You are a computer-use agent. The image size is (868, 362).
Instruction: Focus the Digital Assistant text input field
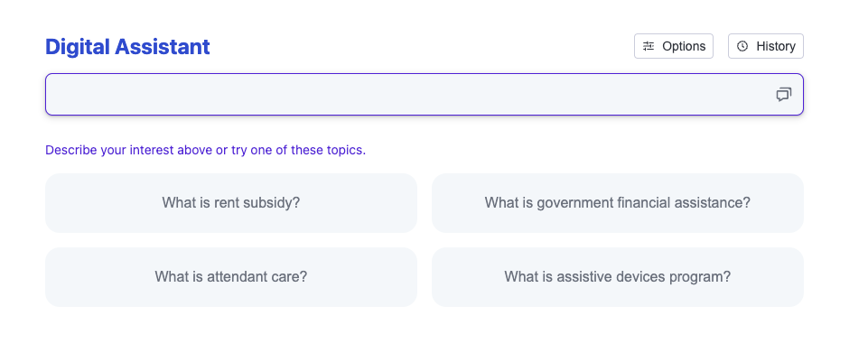[406, 95]
